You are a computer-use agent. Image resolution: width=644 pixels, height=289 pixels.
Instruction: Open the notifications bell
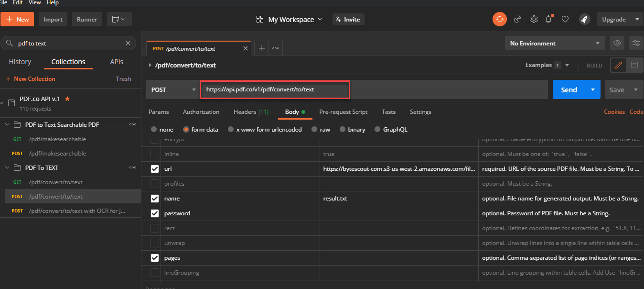pos(548,19)
